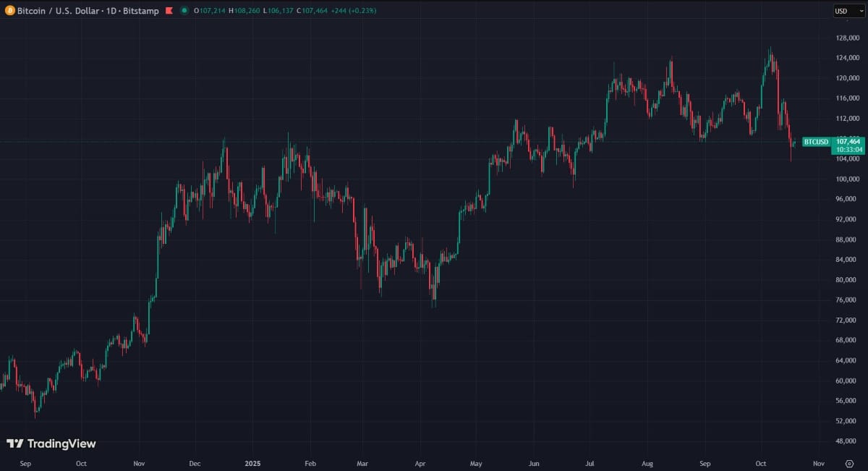Click the 2025 label on time axis
The image size is (868, 471).
252,463
